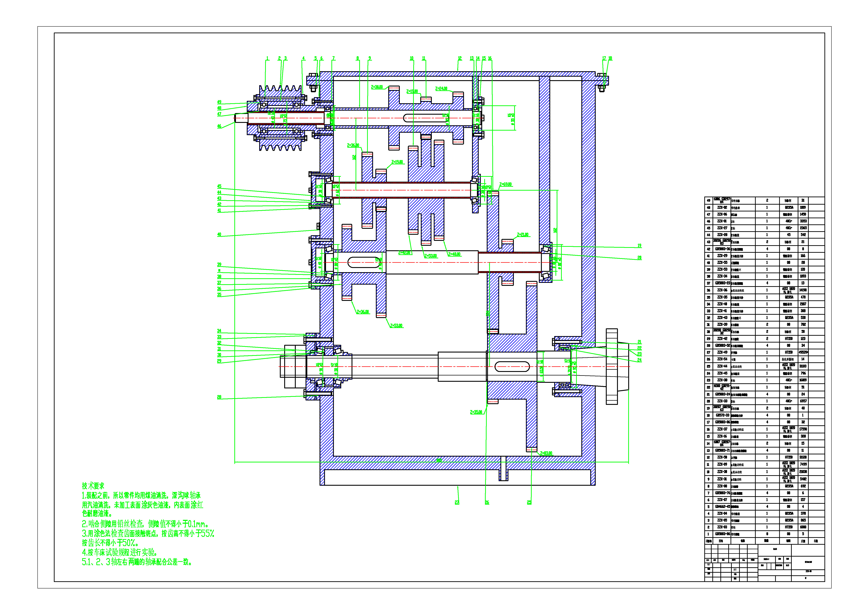Select callout number 27 below the housing

click(x=457, y=502)
